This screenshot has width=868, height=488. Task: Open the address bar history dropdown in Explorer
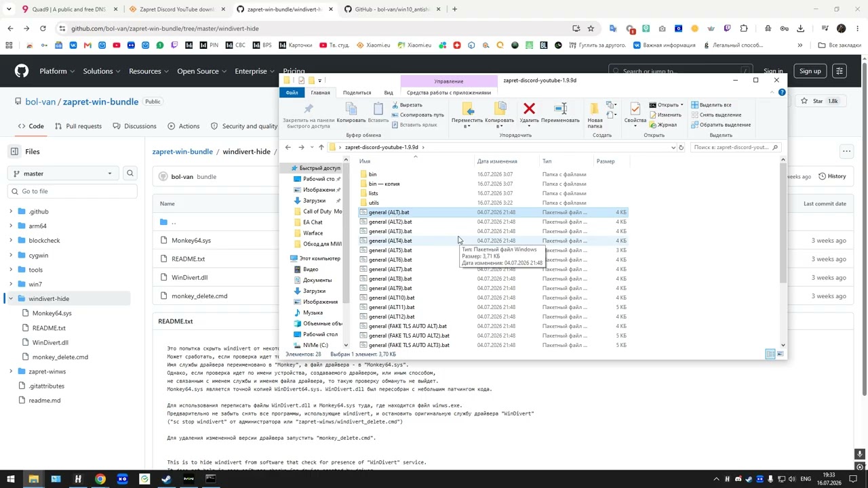pos(673,147)
